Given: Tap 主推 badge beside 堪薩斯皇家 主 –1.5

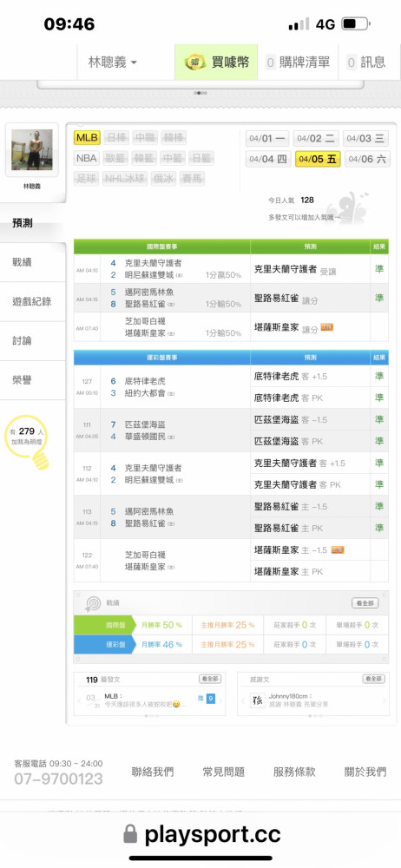Looking at the screenshot, I should tap(338, 549).
